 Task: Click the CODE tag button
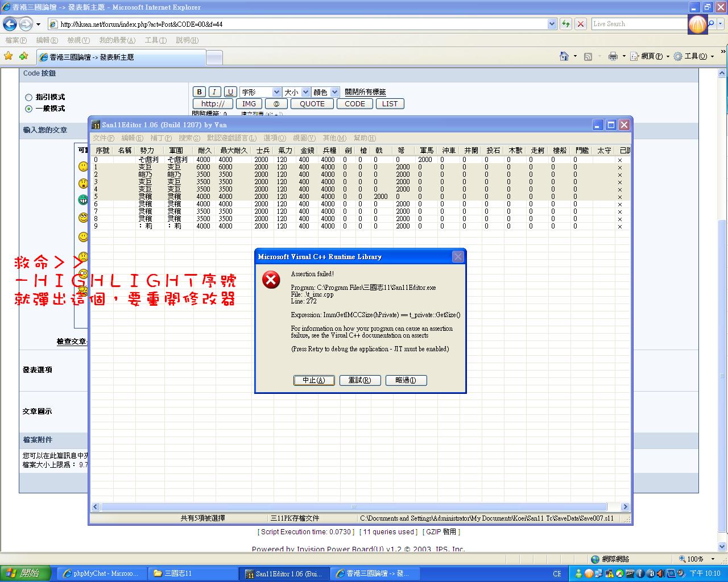[355, 104]
